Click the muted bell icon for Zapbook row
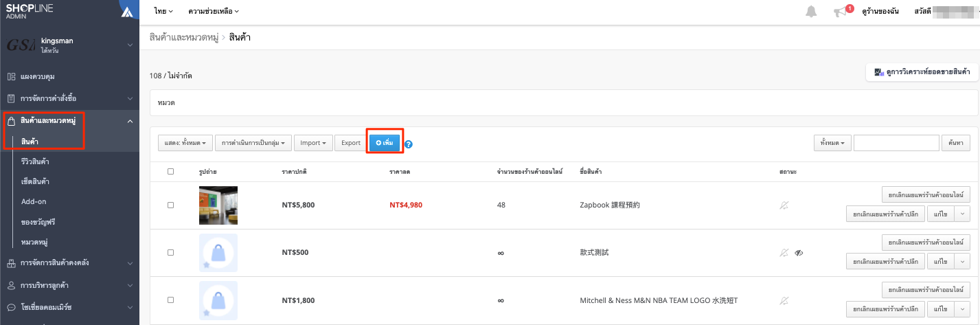 click(x=784, y=205)
